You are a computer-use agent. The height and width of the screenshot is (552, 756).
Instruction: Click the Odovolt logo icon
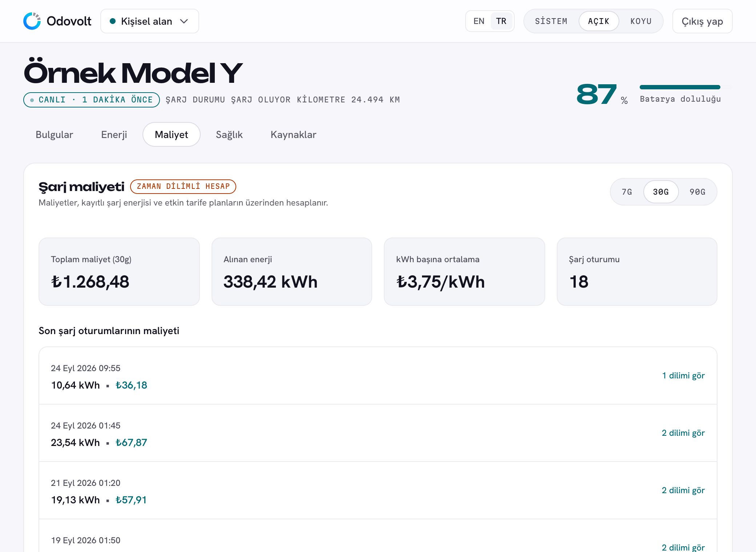click(x=32, y=21)
